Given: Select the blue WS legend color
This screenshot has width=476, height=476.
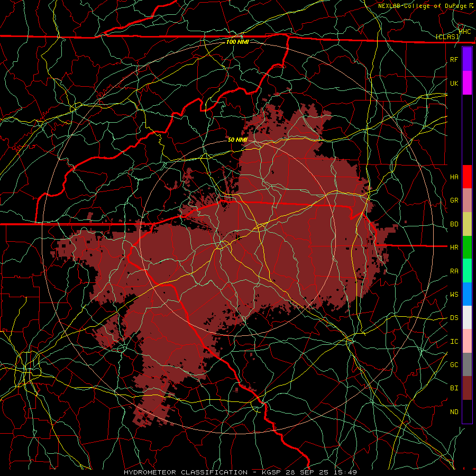Looking at the screenshot, I should tap(467, 294).
